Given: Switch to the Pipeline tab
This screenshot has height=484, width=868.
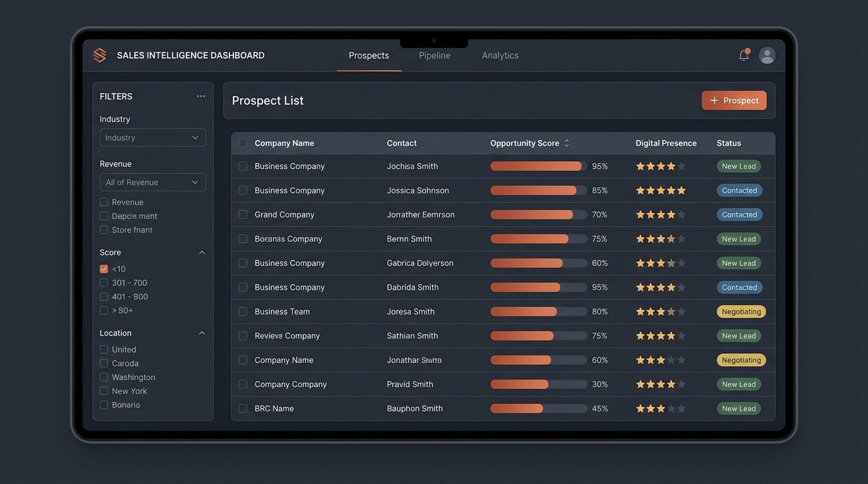Looking at the screenshot, I should coord(435,55).
